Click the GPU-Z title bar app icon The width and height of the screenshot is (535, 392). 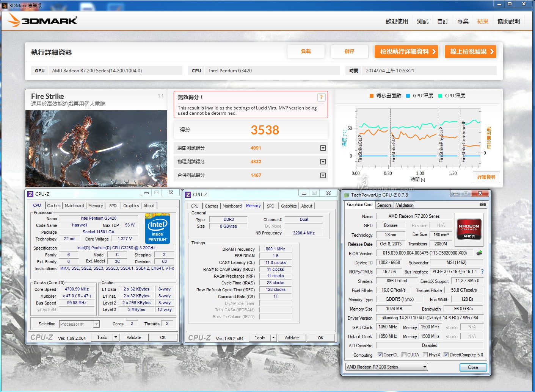(346, 195)
